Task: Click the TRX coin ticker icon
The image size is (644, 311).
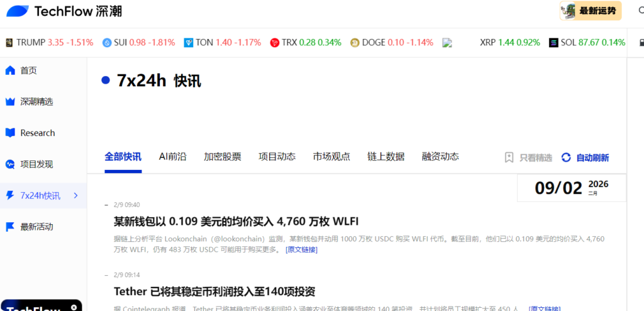Action: [x=274, y=43]
